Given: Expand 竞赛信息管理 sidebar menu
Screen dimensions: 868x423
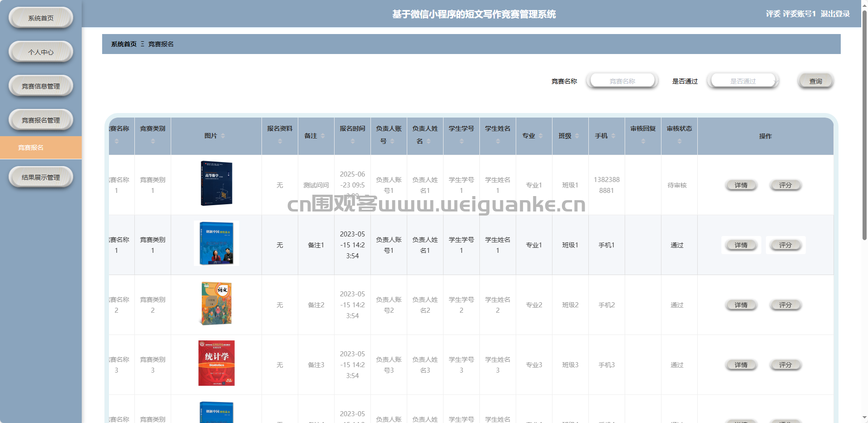Looking at the screenshot, I should click(41, 86).
